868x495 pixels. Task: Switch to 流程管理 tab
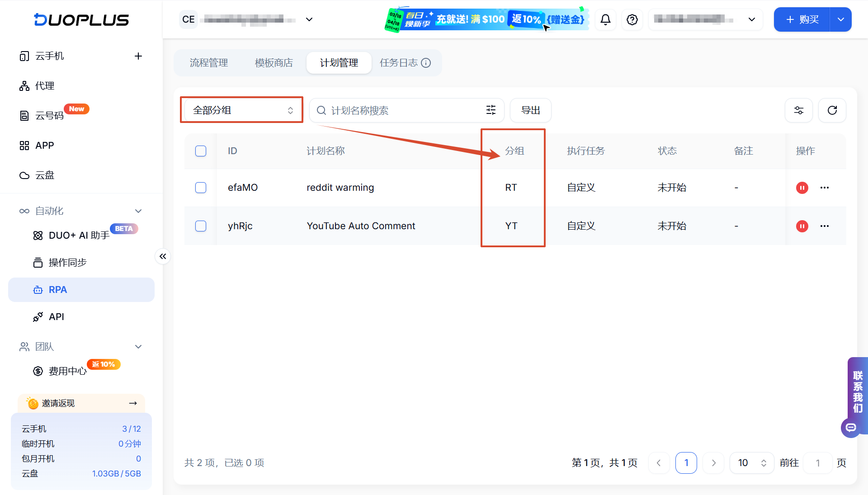[x=208, y=63]
